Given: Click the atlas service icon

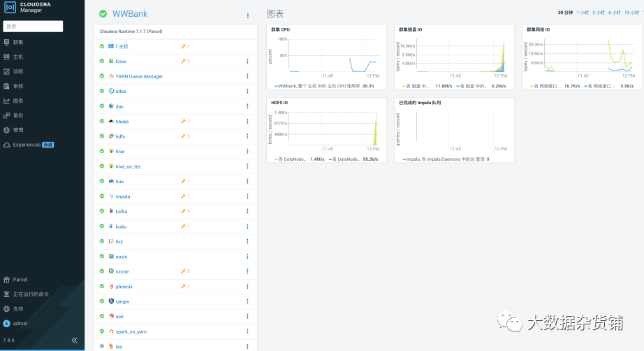Looking at the screenshot, I should point(111,91).
